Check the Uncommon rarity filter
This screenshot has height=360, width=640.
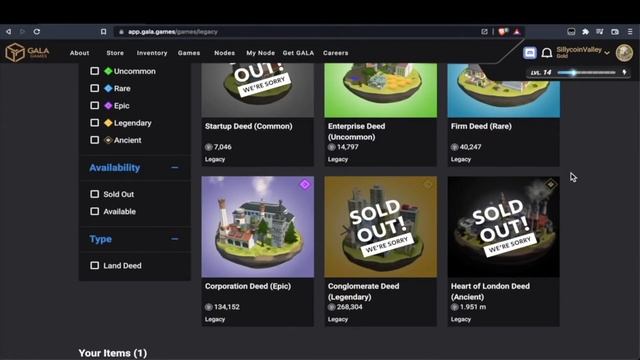click(94, 71)
